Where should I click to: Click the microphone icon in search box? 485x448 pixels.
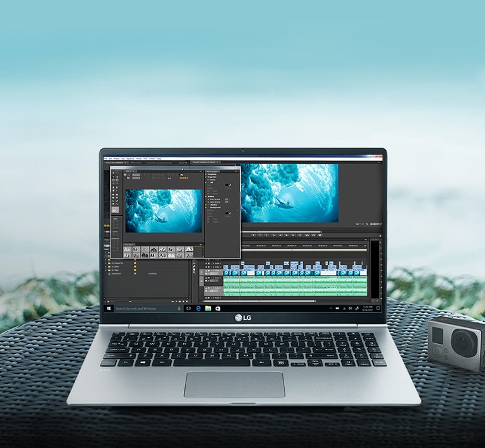(x=179, y=309)
